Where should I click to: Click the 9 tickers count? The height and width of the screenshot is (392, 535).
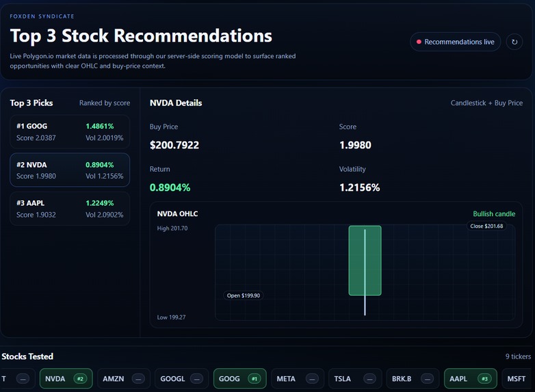click(x=518, y=356)
